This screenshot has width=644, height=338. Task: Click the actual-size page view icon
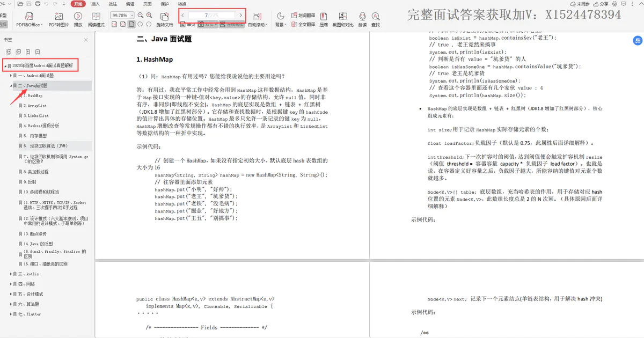pos(114,24)
